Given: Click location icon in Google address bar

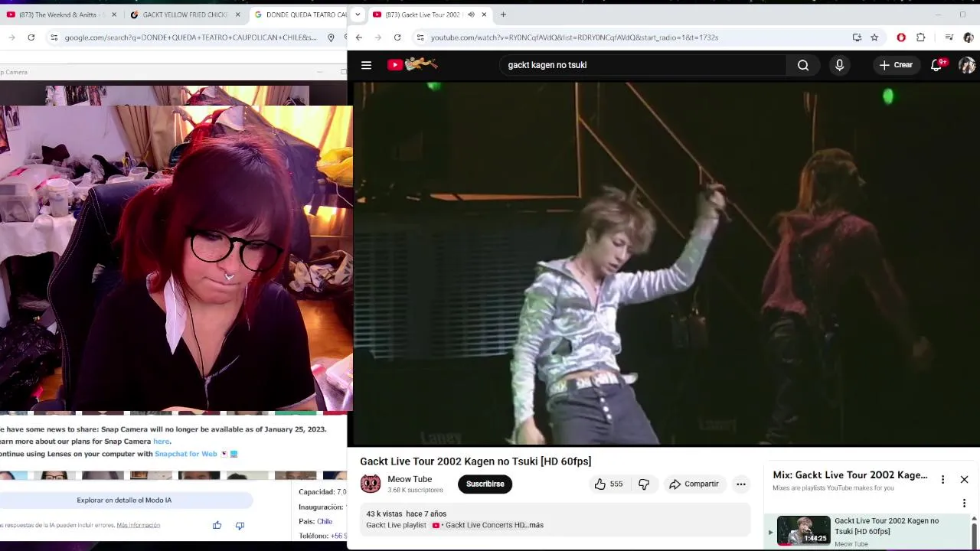Looking at the screenshot, I should (331, 37).
